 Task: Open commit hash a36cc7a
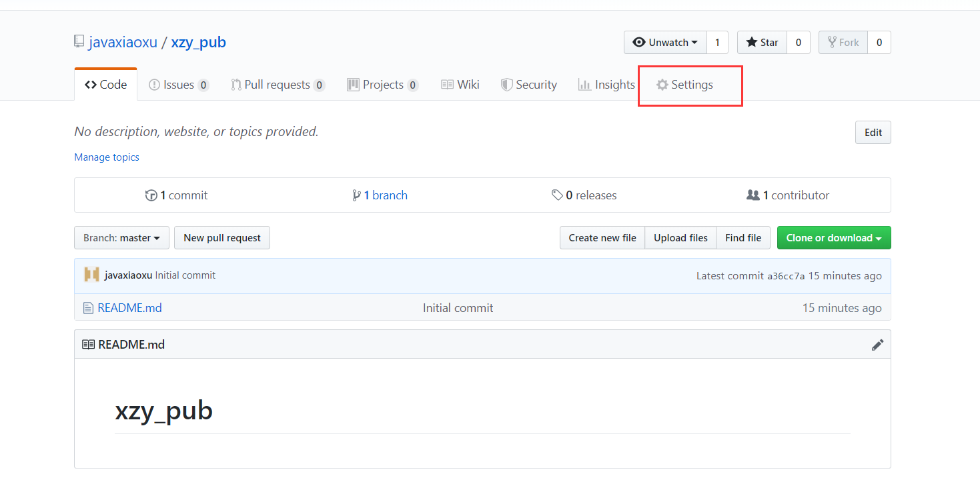click(x=786, y=276)
